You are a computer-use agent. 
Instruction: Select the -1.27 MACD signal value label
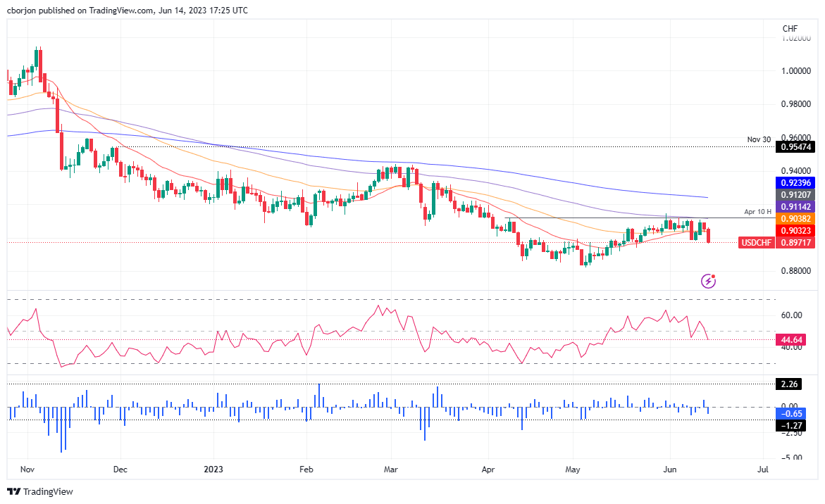pos(790,425)
